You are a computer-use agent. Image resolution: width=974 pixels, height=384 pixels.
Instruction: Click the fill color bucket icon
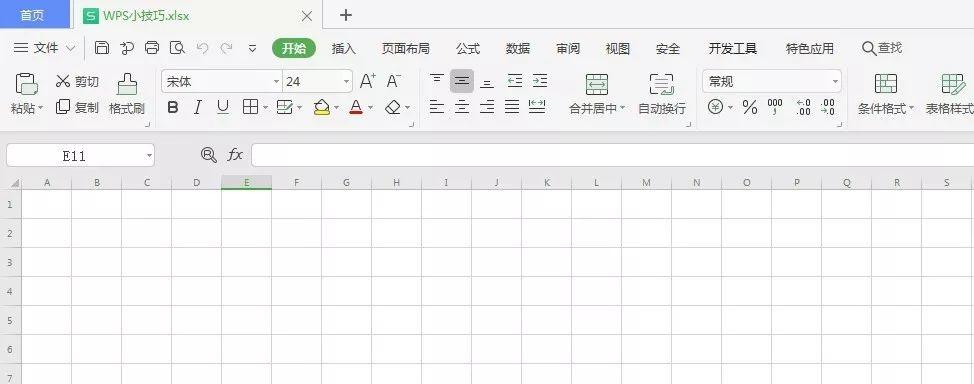pos(322,107)
